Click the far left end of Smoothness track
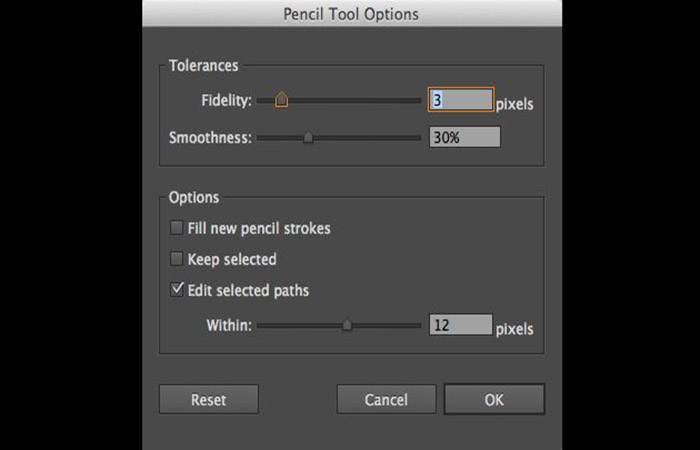This screenshot has width=700, height=450. 259,137
